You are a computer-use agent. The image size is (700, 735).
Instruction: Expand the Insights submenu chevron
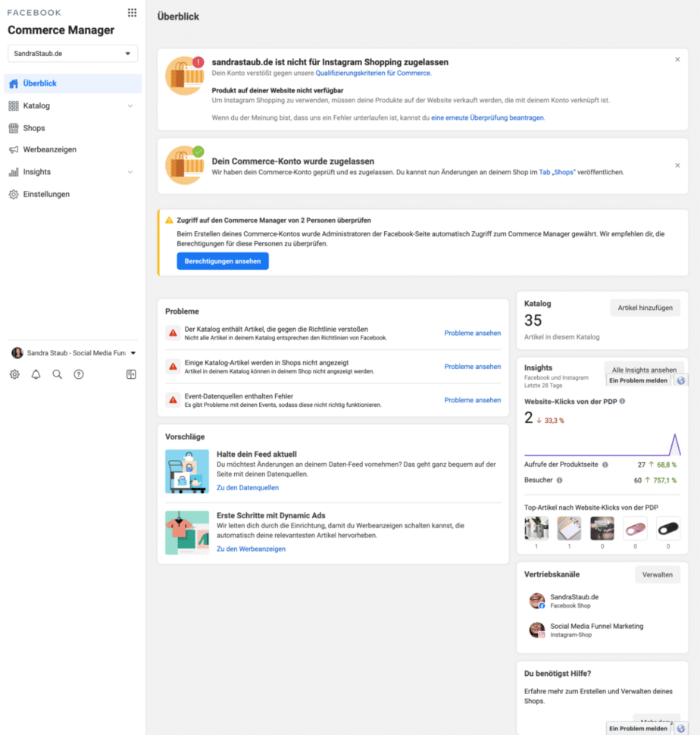(x=130, y=172)
